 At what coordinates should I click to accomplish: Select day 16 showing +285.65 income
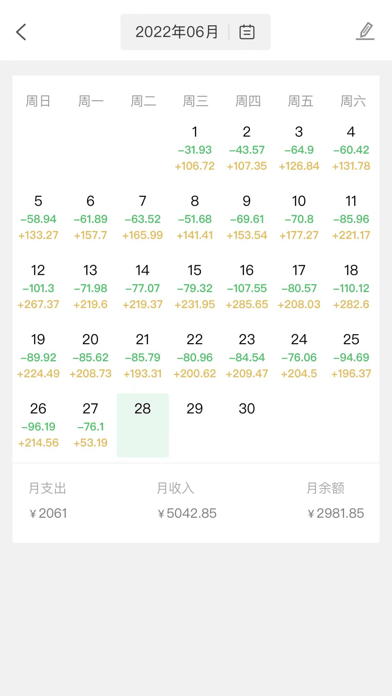pyautogui.click(x=247, y=287)
